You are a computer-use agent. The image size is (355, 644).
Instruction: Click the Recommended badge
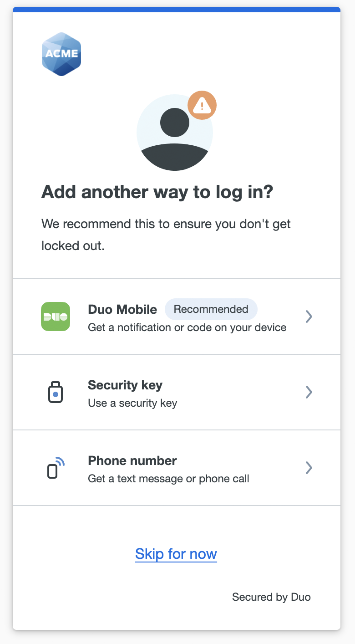[x=211, y=310]
